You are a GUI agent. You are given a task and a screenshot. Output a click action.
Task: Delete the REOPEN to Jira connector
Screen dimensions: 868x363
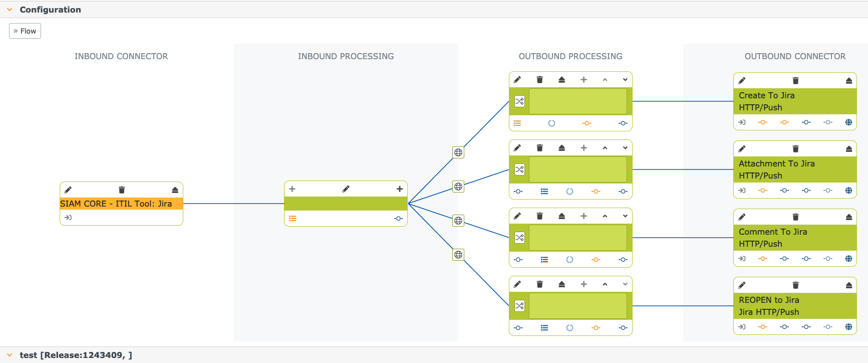795,285
